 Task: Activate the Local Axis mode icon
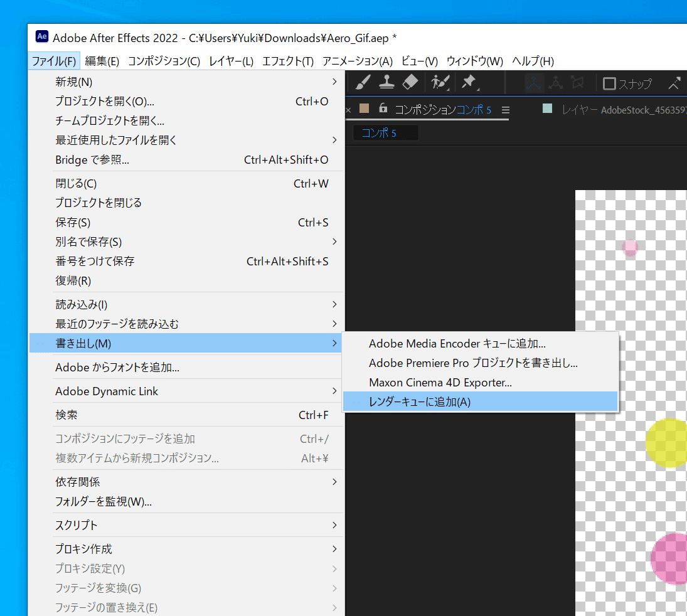tap(533, 83)
